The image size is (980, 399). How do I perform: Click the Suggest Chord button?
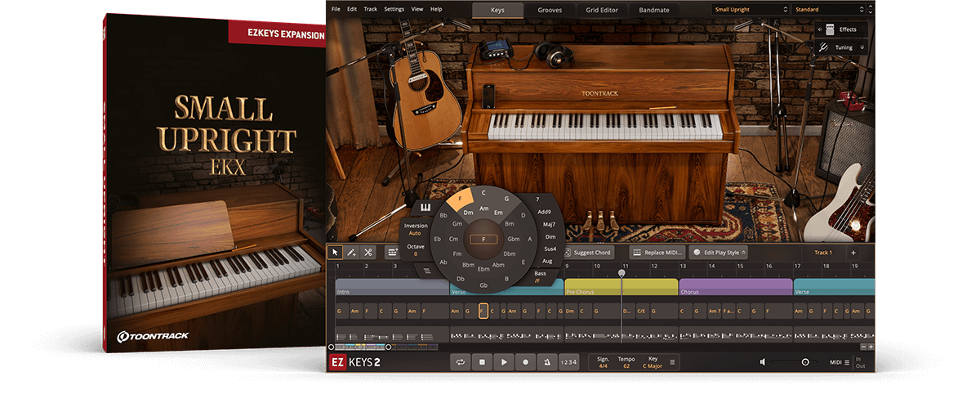click(588, 253)
